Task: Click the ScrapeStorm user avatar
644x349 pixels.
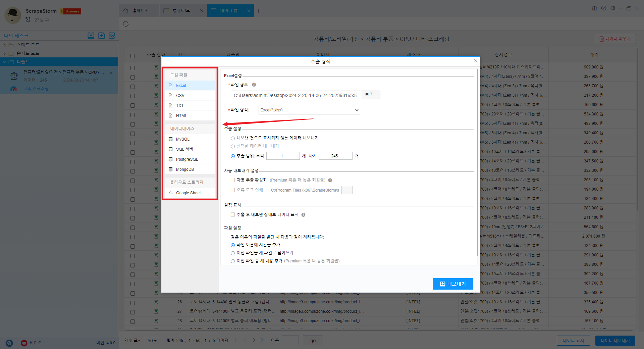Action: pyautogui.click(x=13, y=15)
